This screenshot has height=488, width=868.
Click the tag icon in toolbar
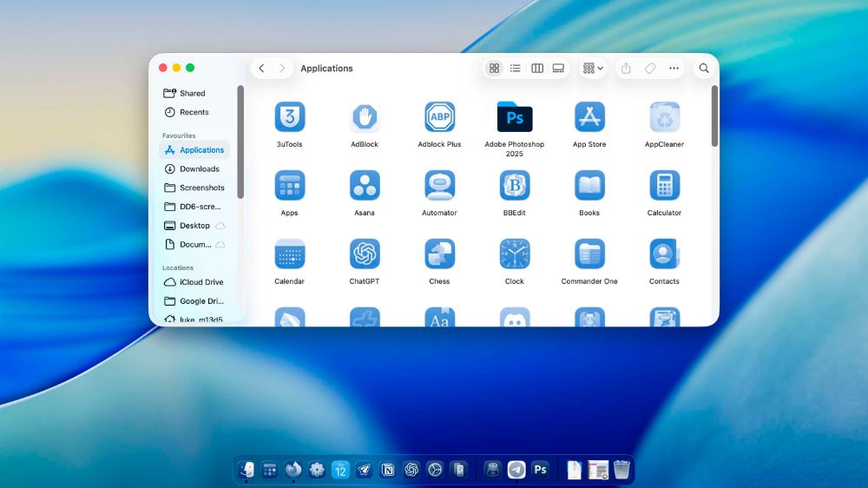(x=650, y=68)
